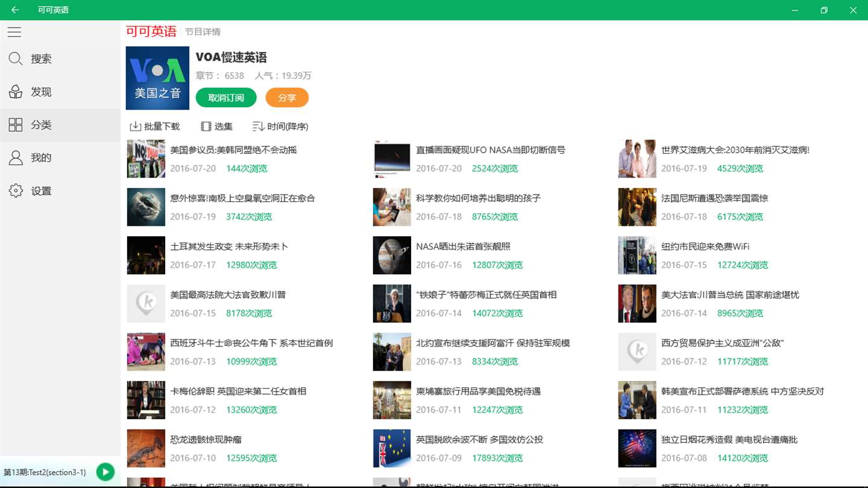Open the VOA 美国之音 cover image
868x488 pixels.
(x=157, y=78)
